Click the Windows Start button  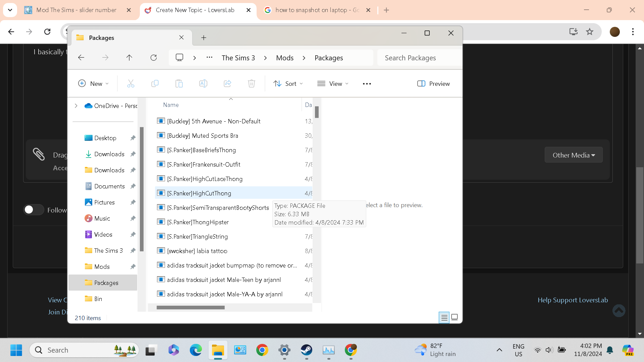(x=16, y=350)
